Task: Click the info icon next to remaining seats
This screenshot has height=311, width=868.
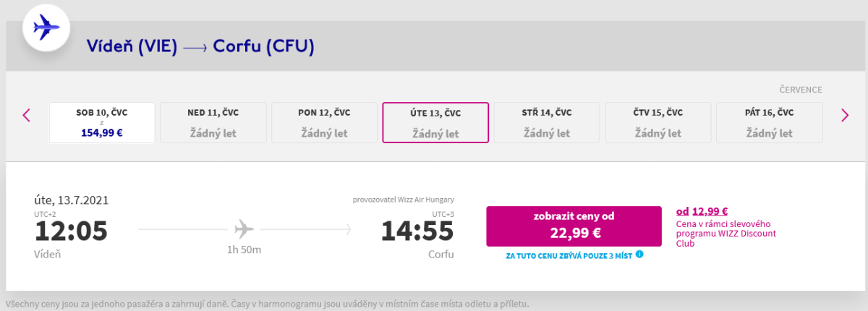Action: pos(640,255)
